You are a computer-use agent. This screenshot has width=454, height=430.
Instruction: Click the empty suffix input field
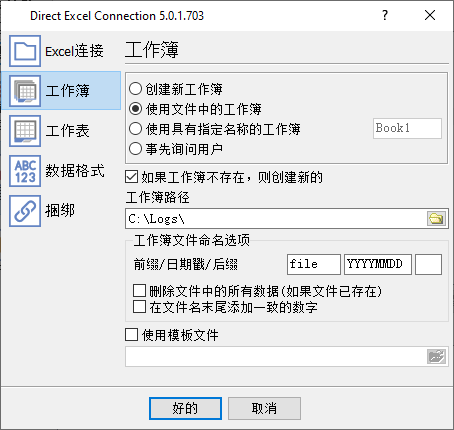(x=428, y=264)
